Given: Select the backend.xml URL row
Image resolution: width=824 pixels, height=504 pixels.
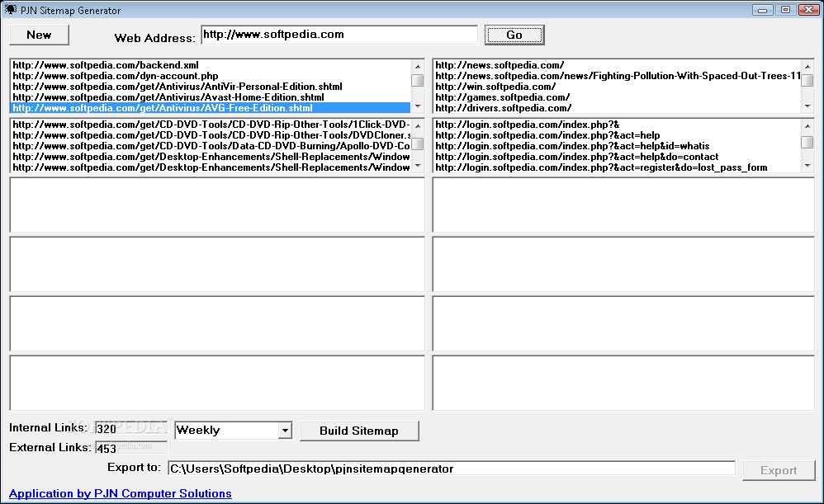Looking at the screenshot, I should click(x=211, y=65).
